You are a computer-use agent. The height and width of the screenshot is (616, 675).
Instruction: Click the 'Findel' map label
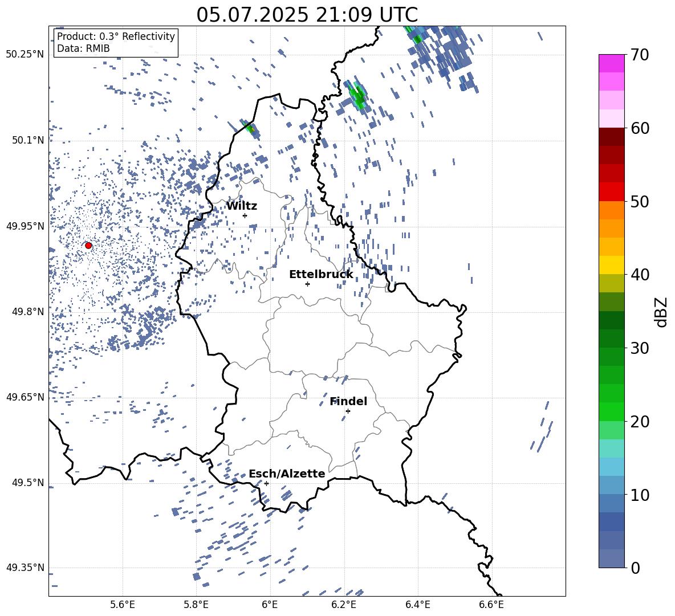tap(348, 401)
